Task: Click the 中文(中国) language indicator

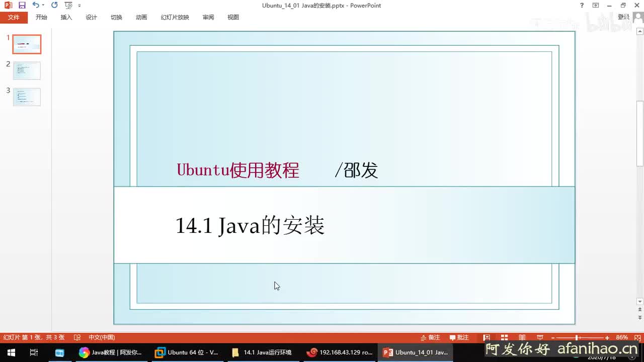Action: 102,337
